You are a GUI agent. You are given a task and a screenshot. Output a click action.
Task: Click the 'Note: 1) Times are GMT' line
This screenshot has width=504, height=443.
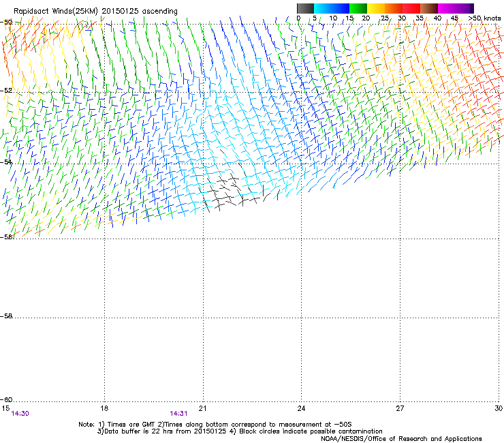click(215, 425)
